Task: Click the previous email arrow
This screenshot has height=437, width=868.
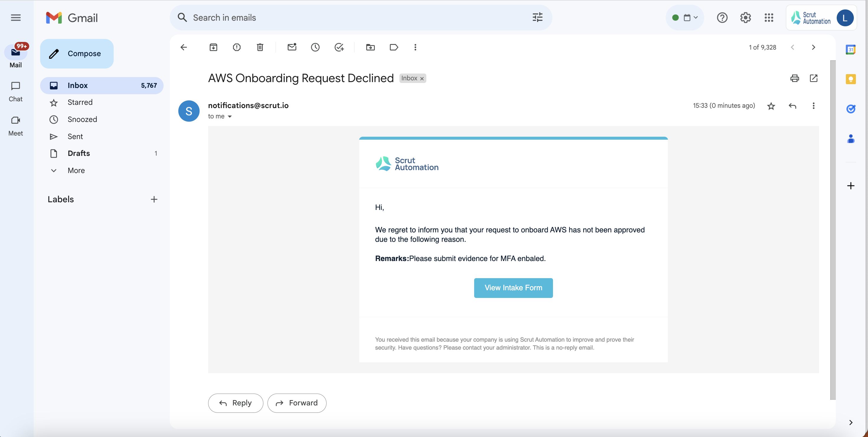Action: (792, 47)
